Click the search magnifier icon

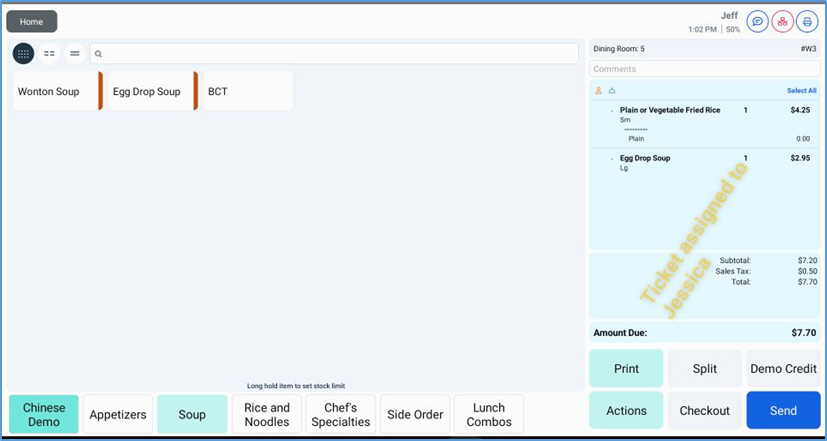[x=99, y=54]
